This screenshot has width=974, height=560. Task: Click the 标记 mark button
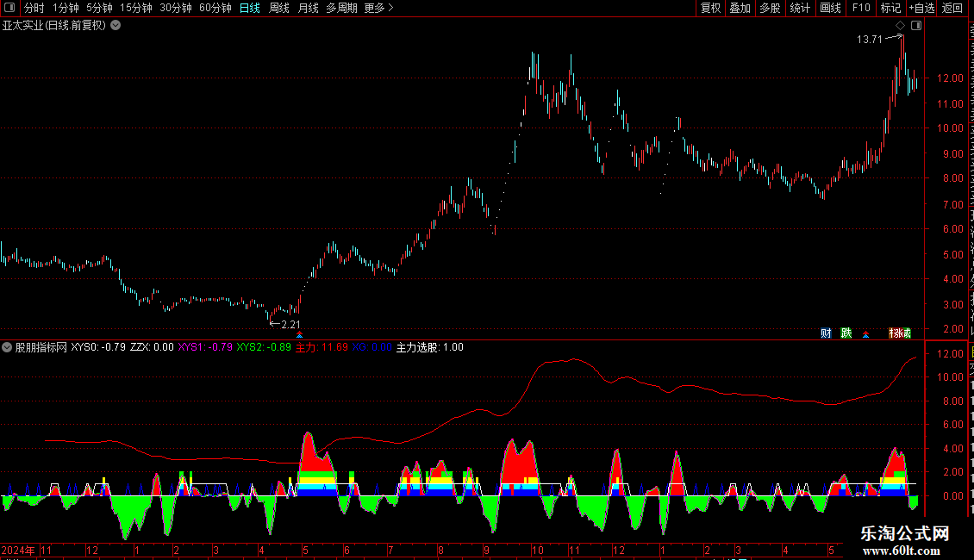tap(890, 8)
